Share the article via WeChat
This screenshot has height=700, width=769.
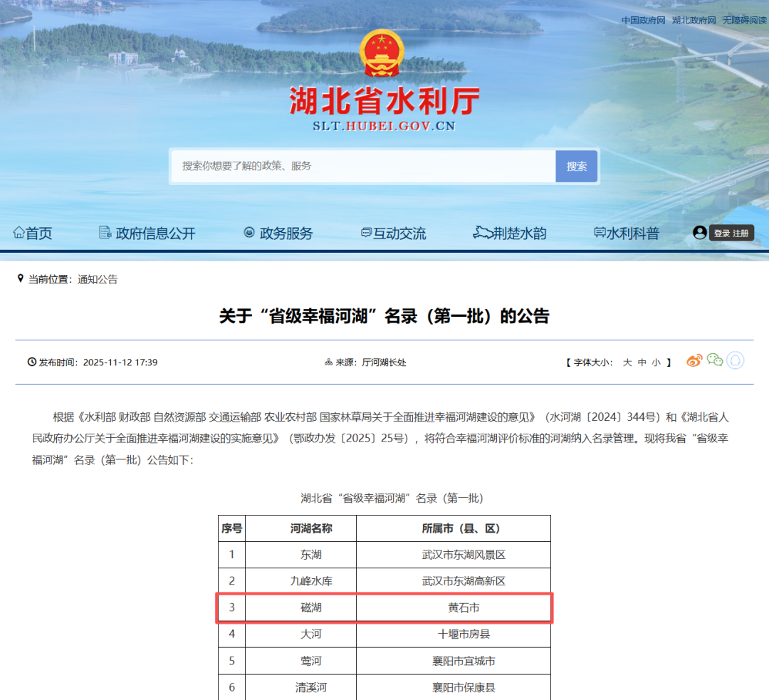714,359
